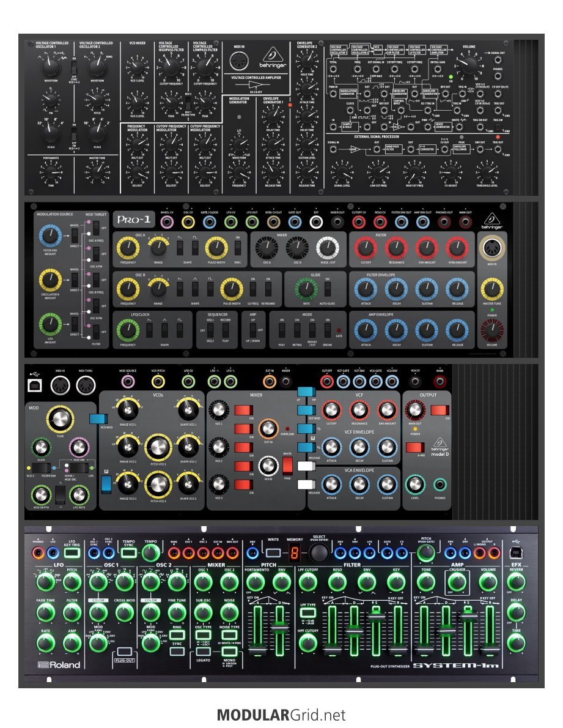Click the Pro-1 MIDI In socket
563x728 pixels.
click(492, 248)
